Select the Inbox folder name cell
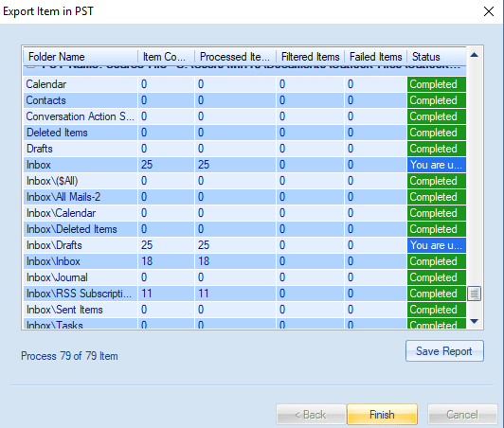 tap(81, 165)
